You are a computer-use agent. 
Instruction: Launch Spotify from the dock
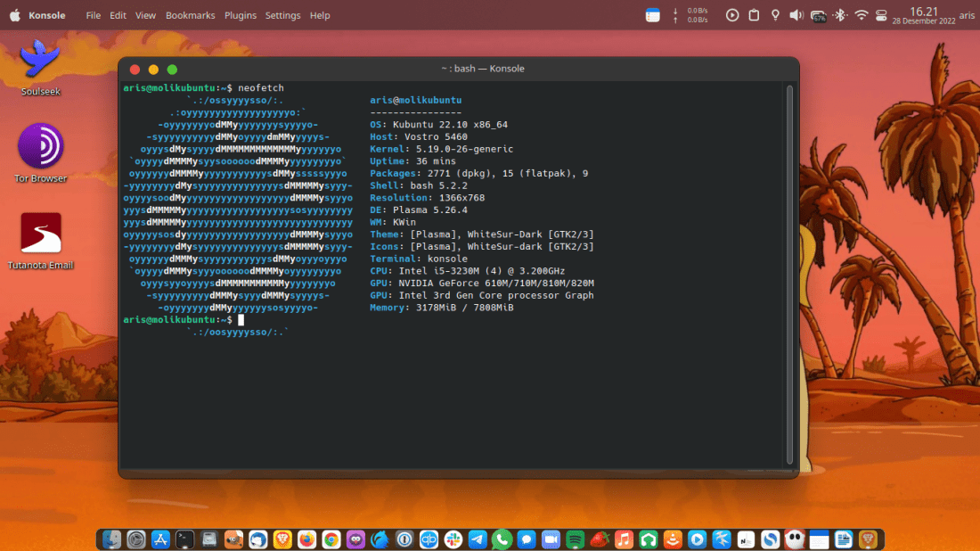(x=576, y=539)
